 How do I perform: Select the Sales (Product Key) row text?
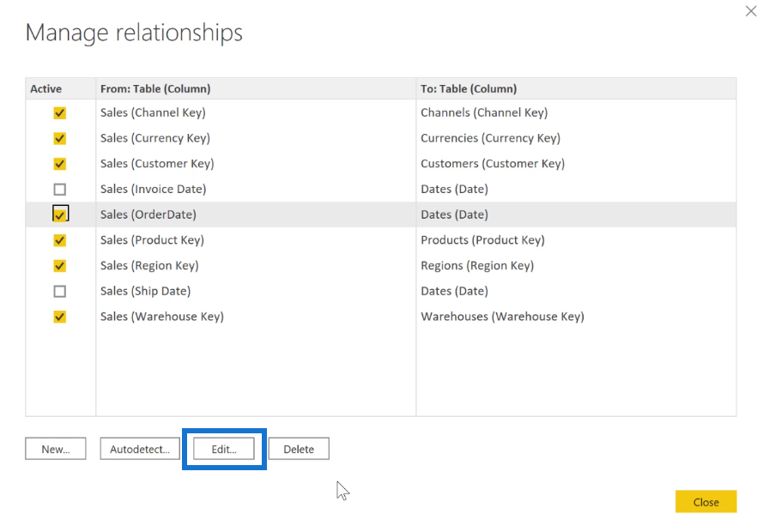(152, 240)
